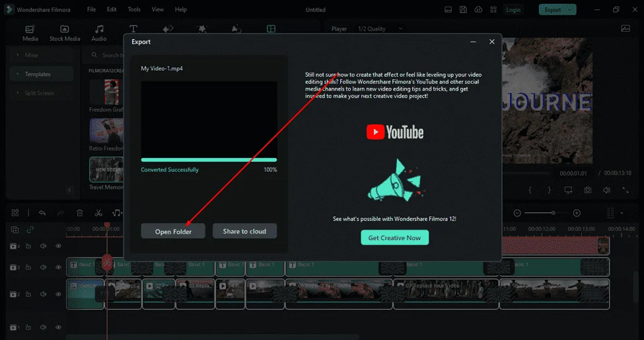Click the fullscreen expand icon under preview
The width and height of the screenshot is (644, 340).
pyautogui.click(x=626, y=190)
